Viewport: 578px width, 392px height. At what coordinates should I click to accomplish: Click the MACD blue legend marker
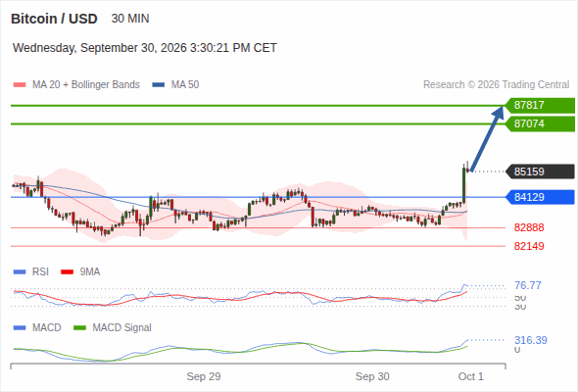(x=20, y=328)
